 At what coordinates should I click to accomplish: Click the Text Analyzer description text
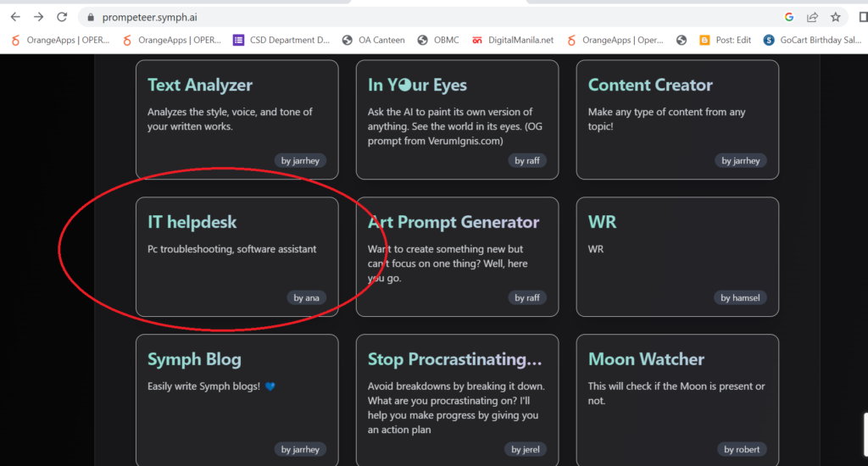pos(230,119)
